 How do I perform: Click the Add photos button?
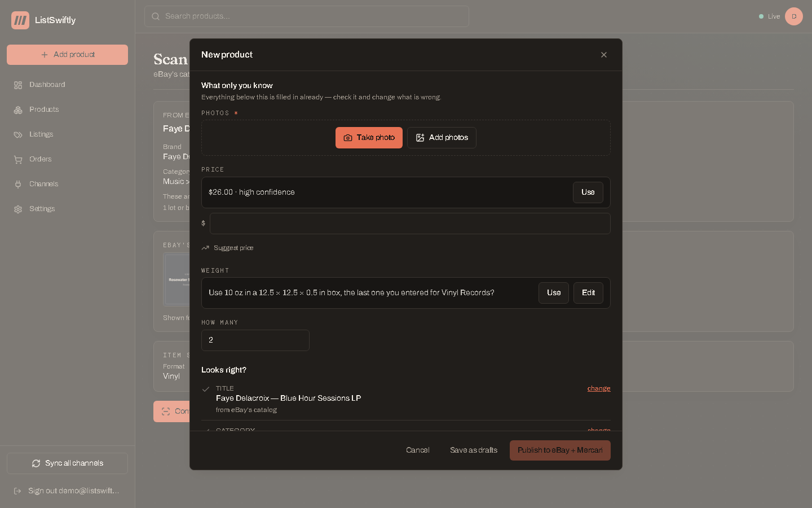point(442,138)
